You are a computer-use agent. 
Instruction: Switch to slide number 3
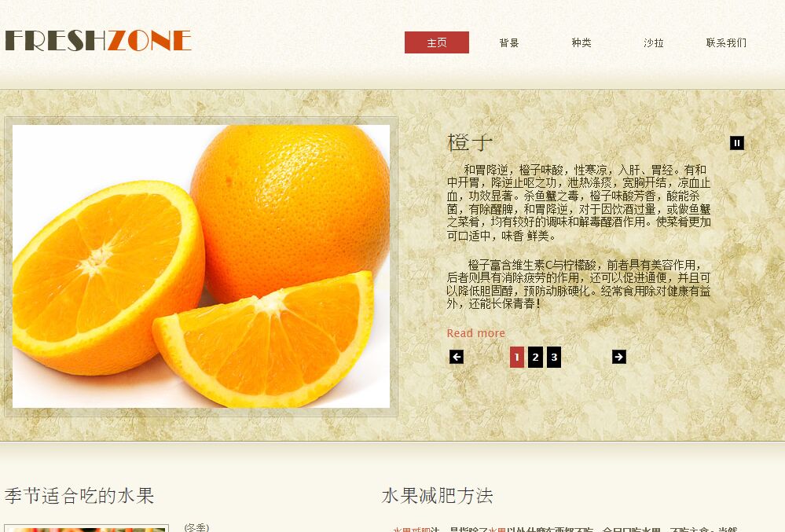pos(554,358)
